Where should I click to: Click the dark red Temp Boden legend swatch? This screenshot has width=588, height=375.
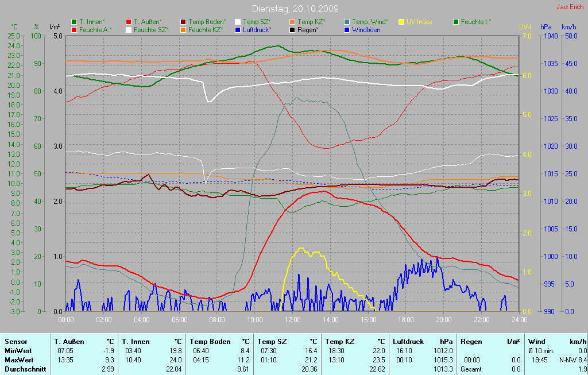coord(183,22)
